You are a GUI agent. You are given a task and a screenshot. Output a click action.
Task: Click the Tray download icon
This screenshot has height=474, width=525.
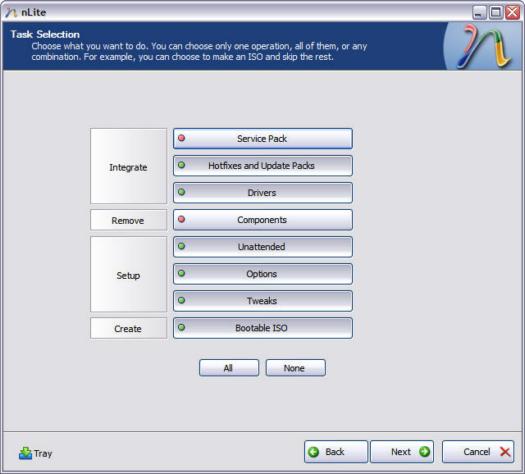25,453
